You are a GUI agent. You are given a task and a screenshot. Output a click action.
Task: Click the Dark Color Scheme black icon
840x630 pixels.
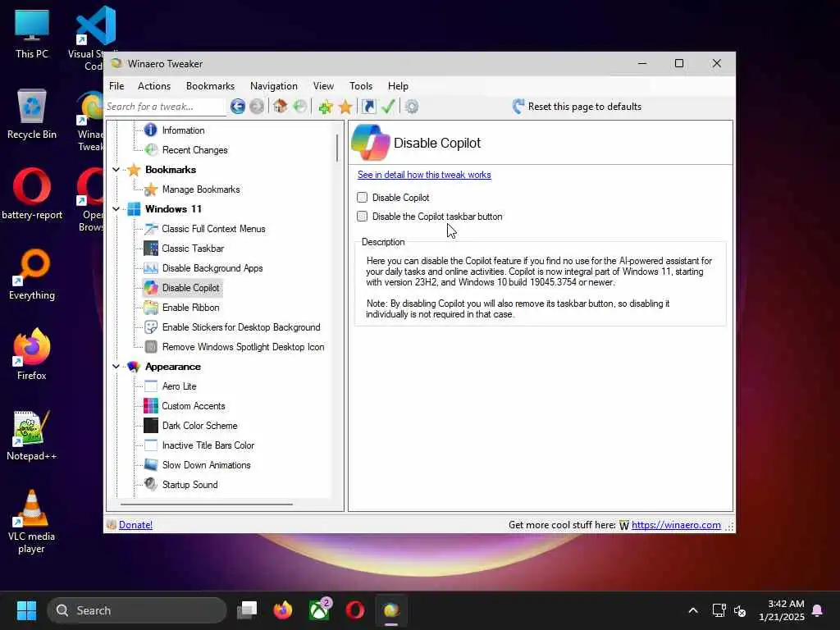[x=151, y=426]
